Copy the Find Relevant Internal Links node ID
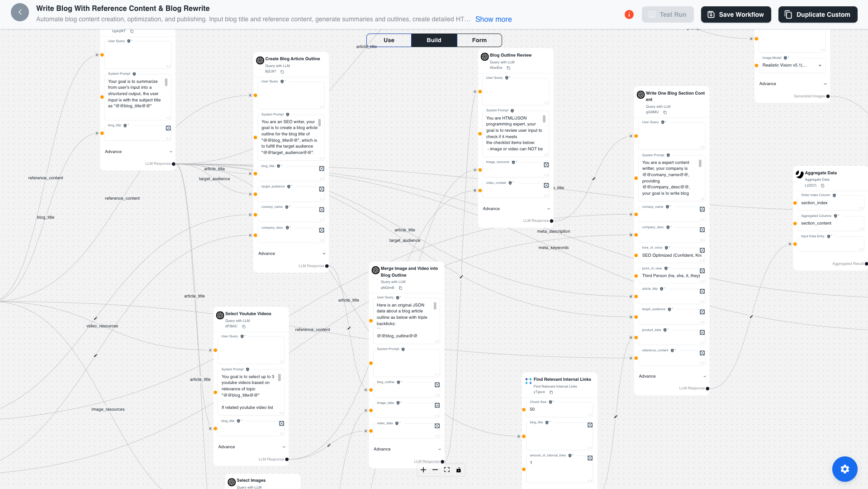868x489 pixels. 551,392
